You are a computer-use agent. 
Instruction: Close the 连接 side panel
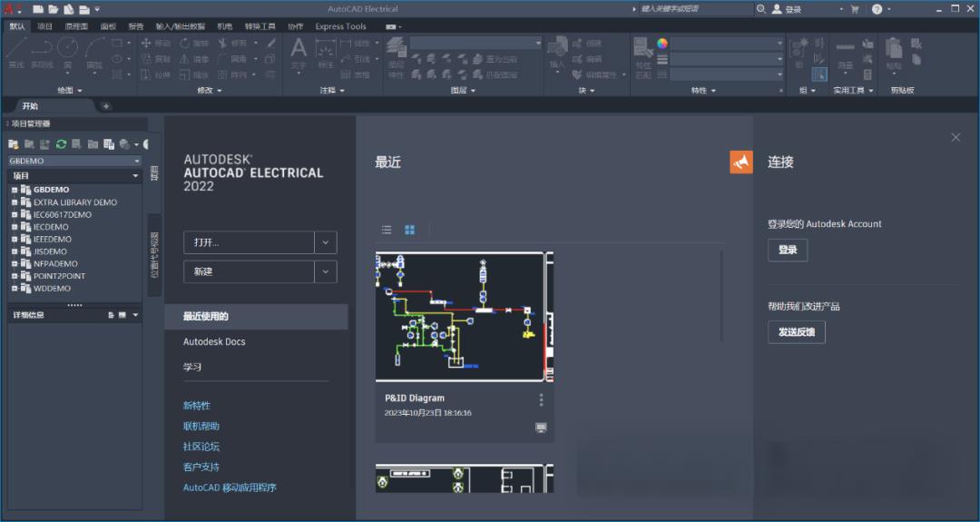click(955, 137)
